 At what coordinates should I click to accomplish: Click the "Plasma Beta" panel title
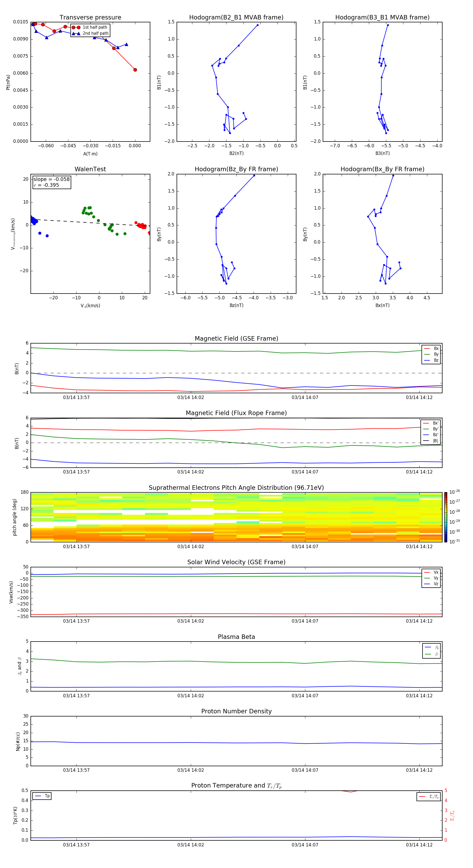pos(236,637)
